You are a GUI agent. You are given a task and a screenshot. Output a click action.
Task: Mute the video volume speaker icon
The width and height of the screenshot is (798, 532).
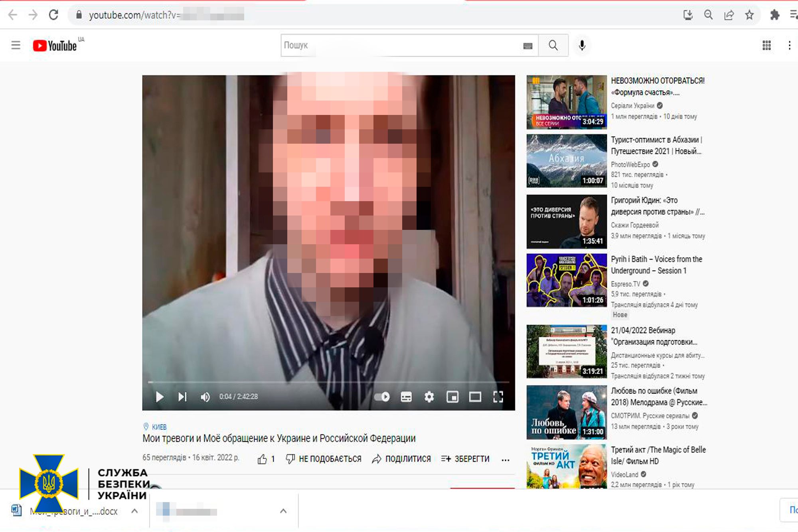pyautogui.click(x=205, y=397)
